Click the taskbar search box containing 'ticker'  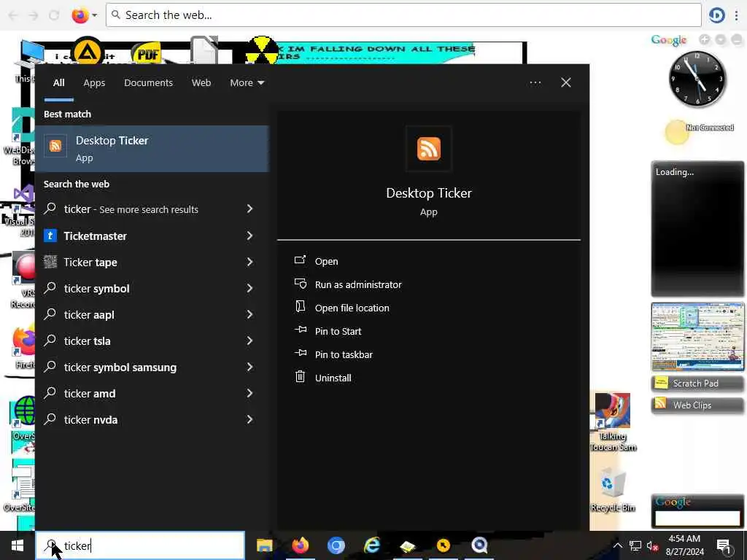coord(140,545)
